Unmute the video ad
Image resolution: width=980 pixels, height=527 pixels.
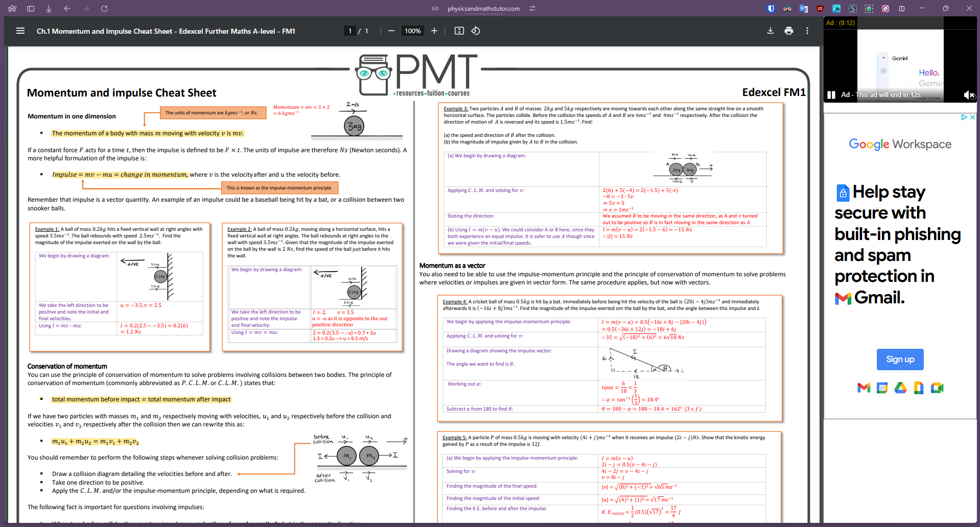[x=968, y=95]
